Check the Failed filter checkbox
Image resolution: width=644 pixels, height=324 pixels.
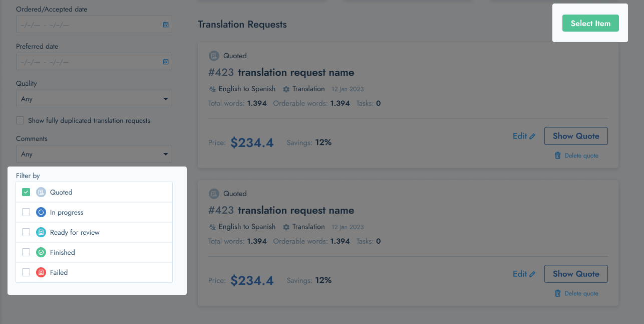coord(26,272)
